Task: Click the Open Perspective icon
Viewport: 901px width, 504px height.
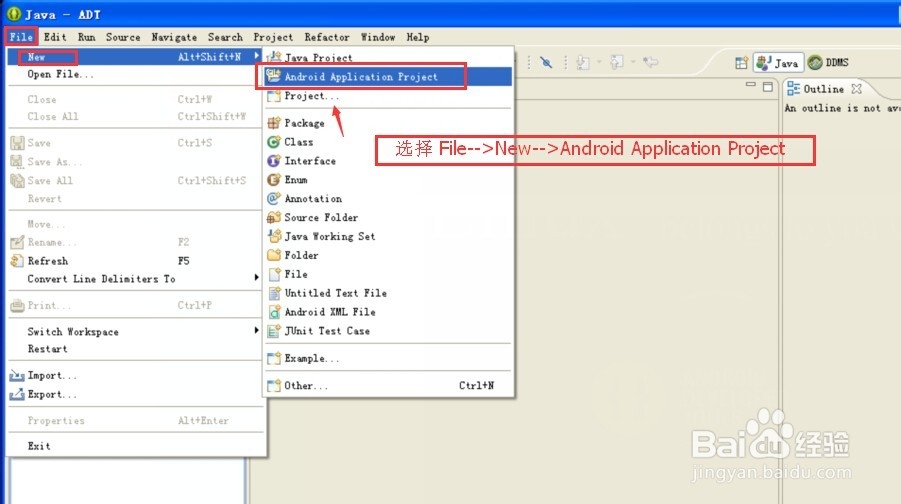Action: [741, 63]
